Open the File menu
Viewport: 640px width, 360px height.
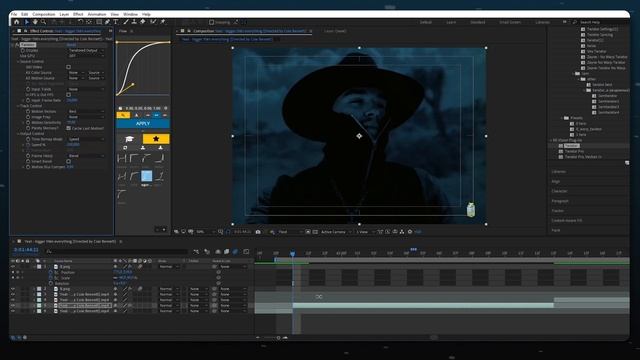point(14,14)
